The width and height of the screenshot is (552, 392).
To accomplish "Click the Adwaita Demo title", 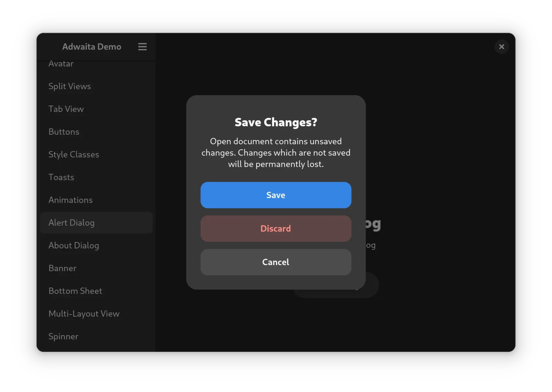I will tap(92, 47).
